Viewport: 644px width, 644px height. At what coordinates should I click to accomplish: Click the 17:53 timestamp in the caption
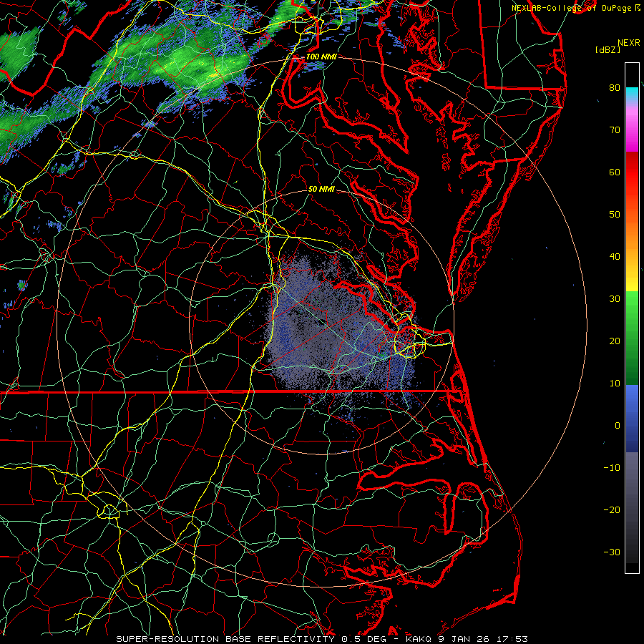(x=514, y=639)
